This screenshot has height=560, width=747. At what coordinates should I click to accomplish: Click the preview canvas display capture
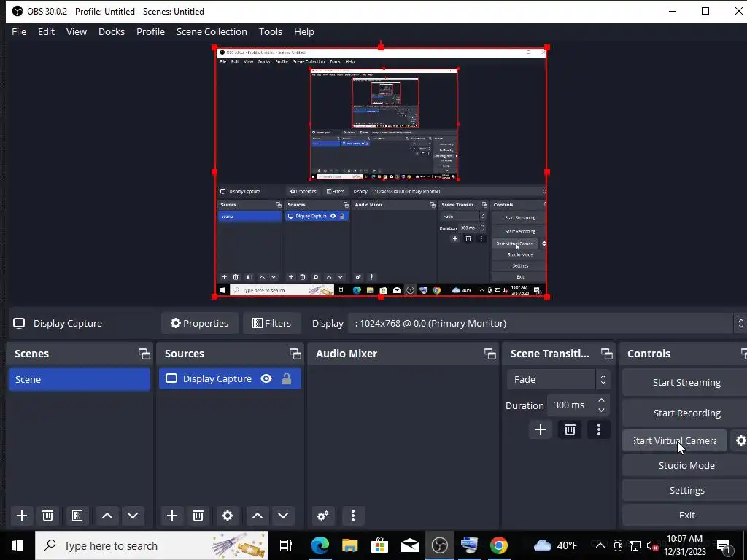tap(380, 172)
